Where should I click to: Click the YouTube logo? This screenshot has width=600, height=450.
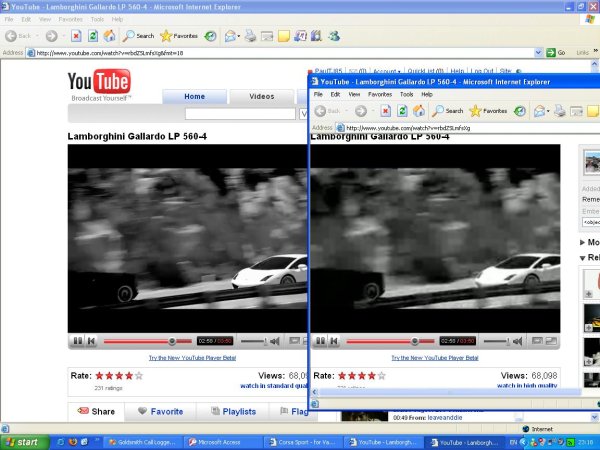click(99, 85)
